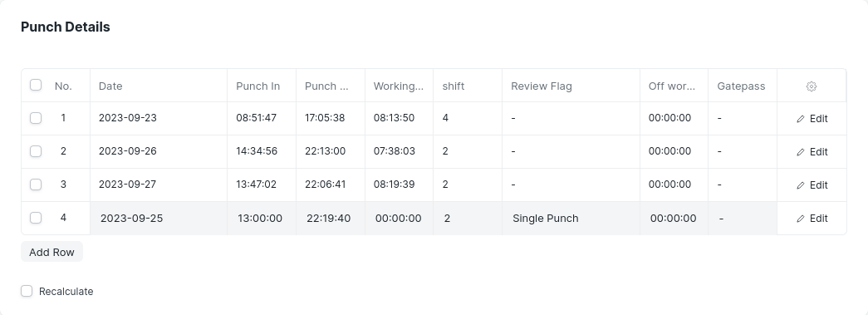The width and height of the screenshot is (868, 315).
Task: Enable the Recalculate checkbox
Action: (x=27, y=291)
